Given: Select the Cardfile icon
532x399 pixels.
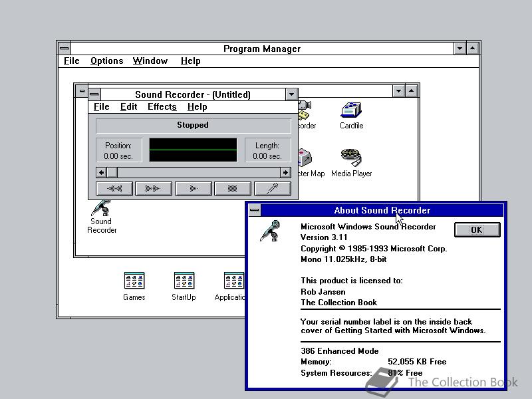Looking at the screenshot, I should point(352,115).
